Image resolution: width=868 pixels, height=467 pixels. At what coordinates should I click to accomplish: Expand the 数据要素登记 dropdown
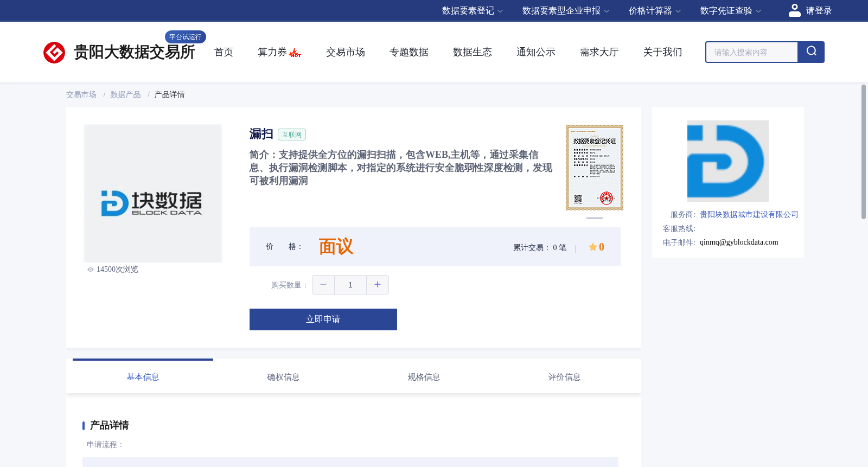(473, 11)
